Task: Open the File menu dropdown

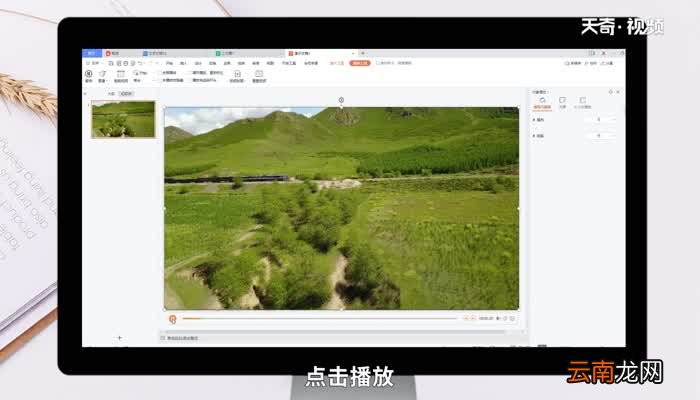Action: pyautogui.click(x=94, y=63)
